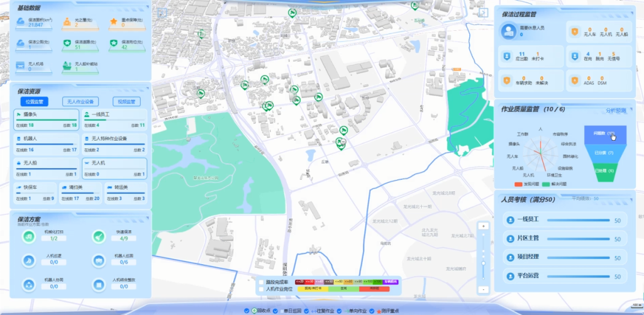The height and width of the screenshot is (315, 644).
Task: Click the 重点保障 star icon
Action: [x=114, y=23]
